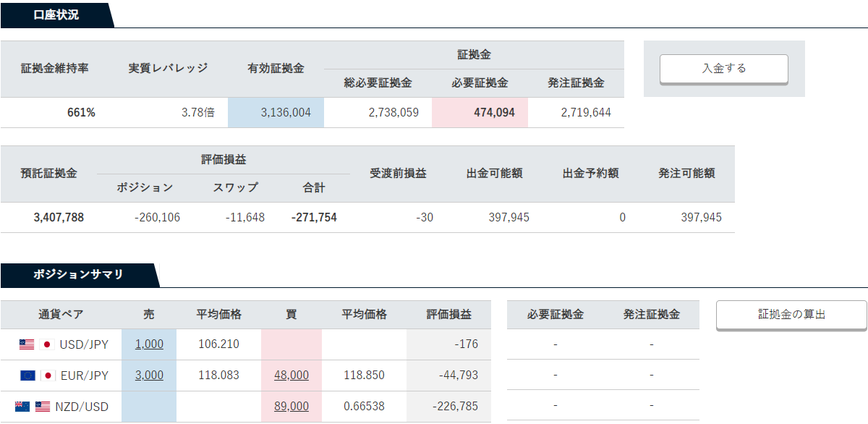Select the EUR/JPY currency pair label
The height and width of the screenshot is (424, 868).
(x=85, y=376)
